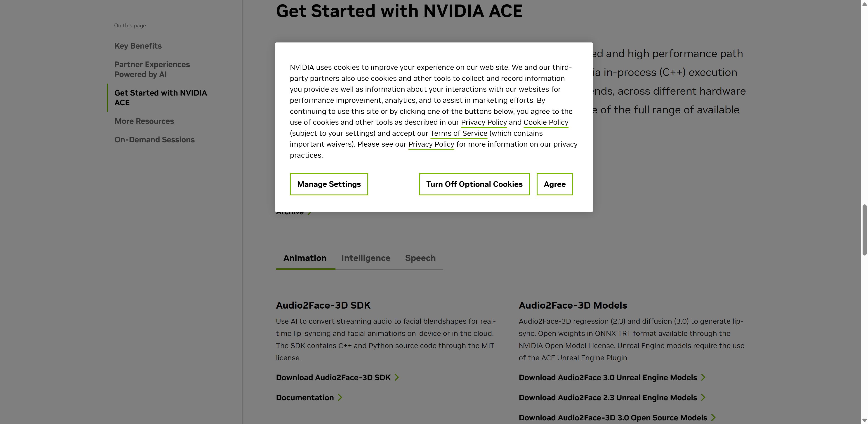Open the Cookie Policy link

pos(545,122)
